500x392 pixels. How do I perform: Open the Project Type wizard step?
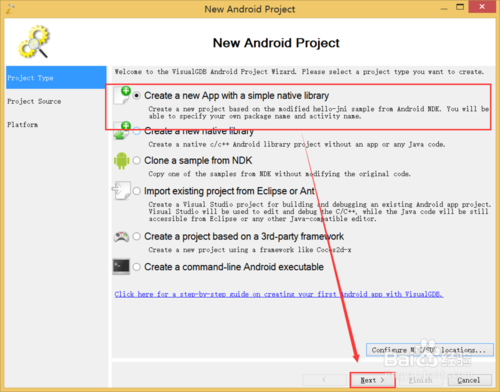[56, 78]
